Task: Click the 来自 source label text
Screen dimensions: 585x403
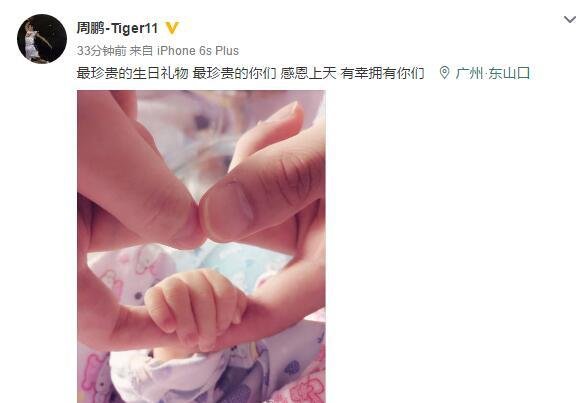Action: [x=141, y=51]
